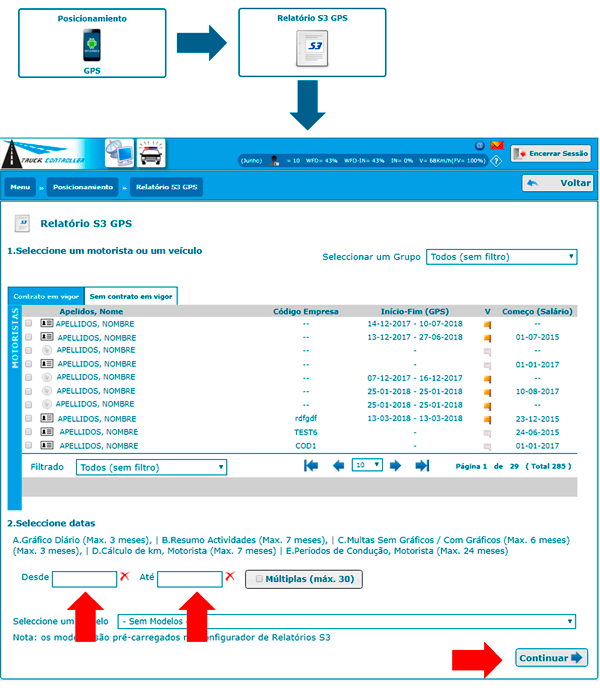Click the Android phone GPS icon
The width and height of the screenshot is (600, 691).
pyautogui.click(x=92, y=45)
